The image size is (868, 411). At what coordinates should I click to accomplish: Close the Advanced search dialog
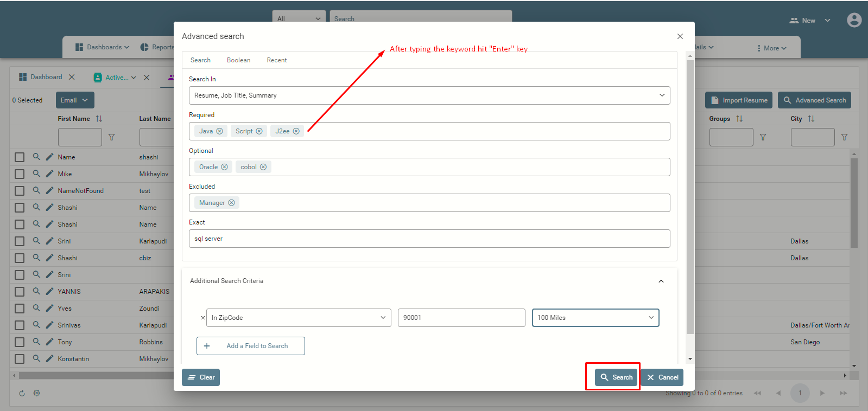pyautogui.click(x=680, y=36)
